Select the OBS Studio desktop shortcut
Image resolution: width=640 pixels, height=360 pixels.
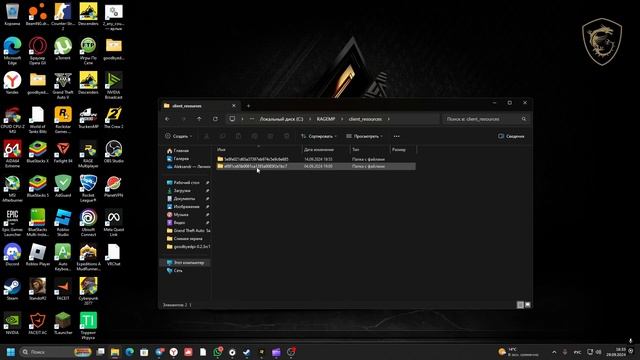pyautogui.click(x=113, y=152)
